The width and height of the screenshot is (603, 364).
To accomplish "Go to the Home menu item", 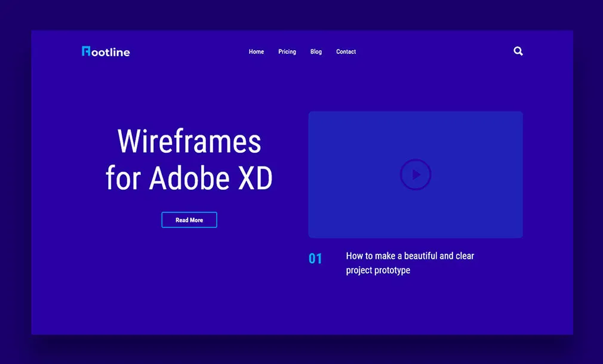I will pyautogui.click(x=256, y=51).
